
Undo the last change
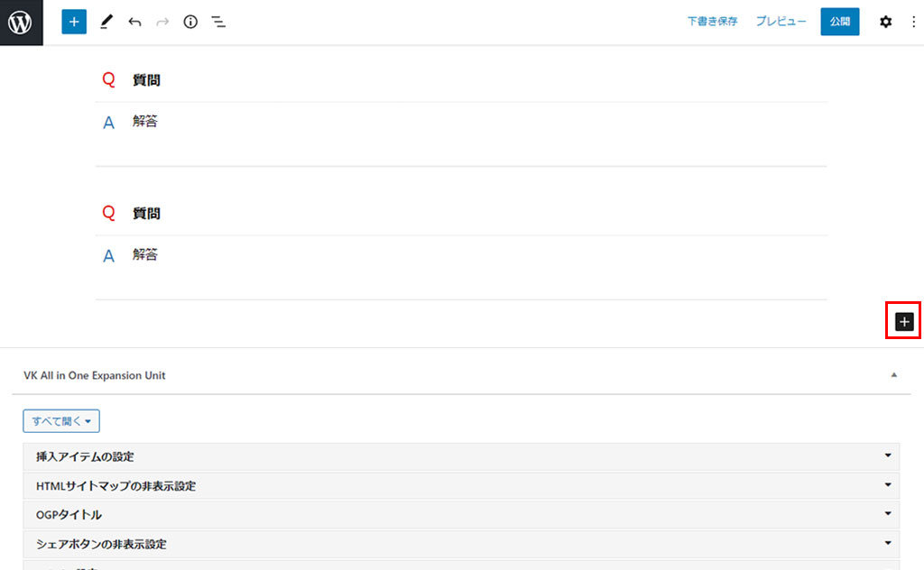click(134, 22)
